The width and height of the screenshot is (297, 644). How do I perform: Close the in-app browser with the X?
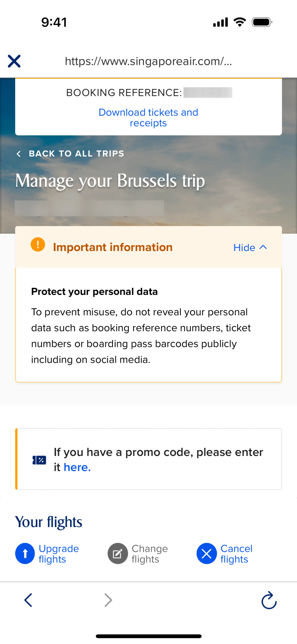[14, 61]
